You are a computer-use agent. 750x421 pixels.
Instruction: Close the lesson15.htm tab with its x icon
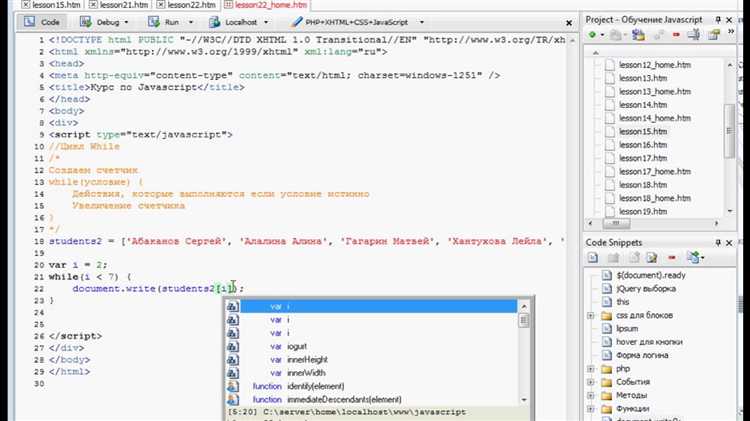point(26,5)
